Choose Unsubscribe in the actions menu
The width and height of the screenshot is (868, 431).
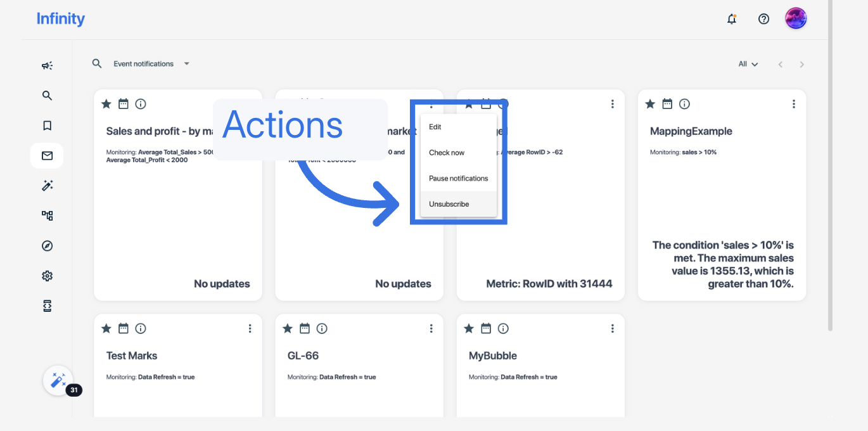[x=449, y=204]
